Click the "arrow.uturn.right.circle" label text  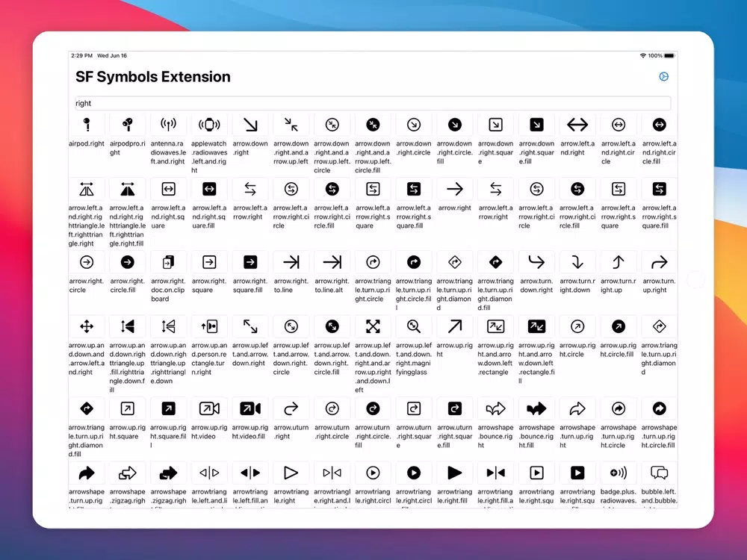[332, 432]
